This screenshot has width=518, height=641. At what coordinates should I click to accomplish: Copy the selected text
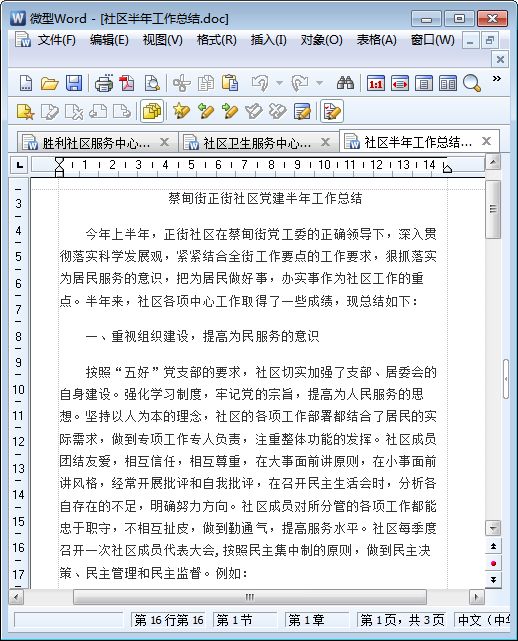[x=206, y=83]
